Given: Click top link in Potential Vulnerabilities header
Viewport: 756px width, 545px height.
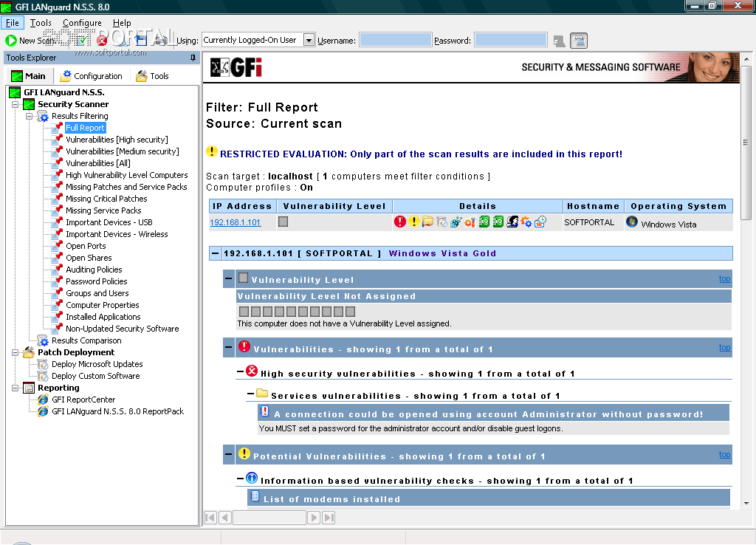Looking at the screenshot, I should (724, 454).
